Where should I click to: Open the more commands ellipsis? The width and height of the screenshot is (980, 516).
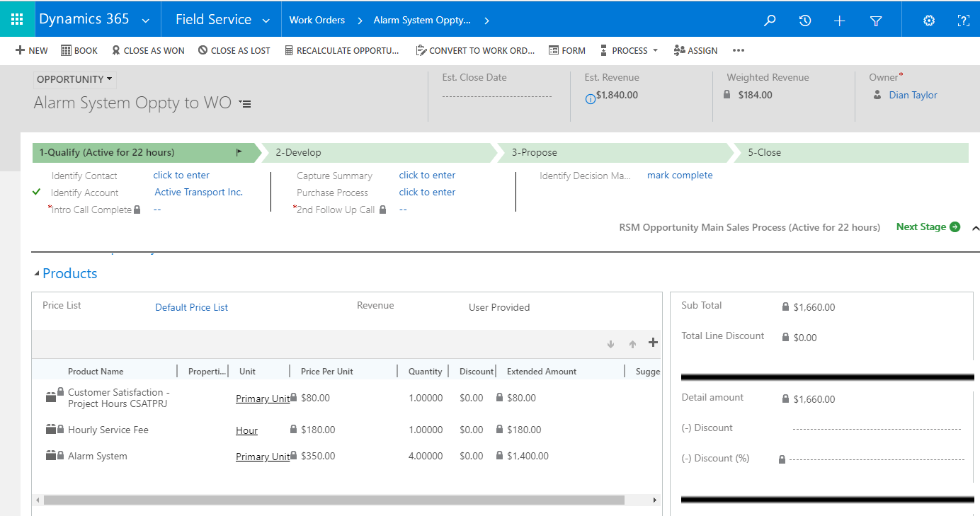[x=739, y=50]
